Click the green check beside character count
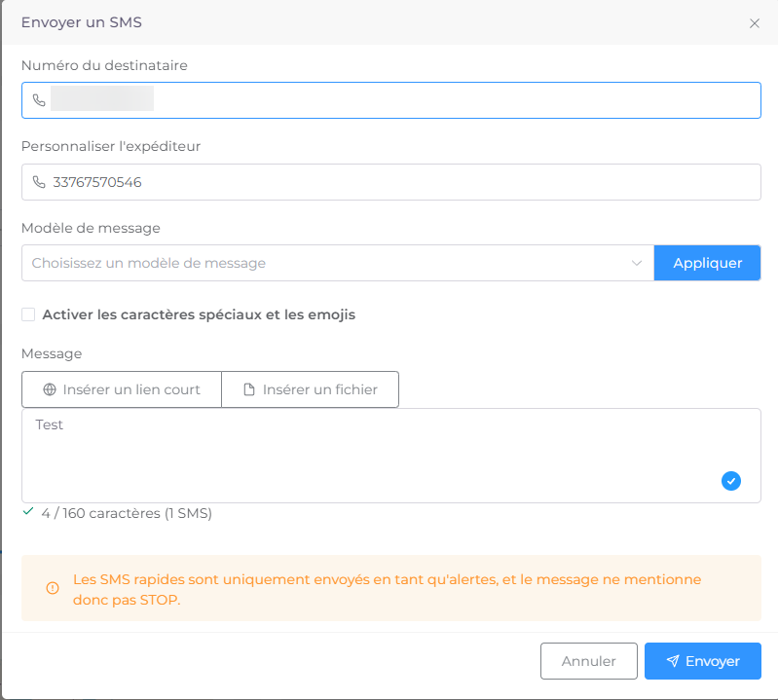 click(28, 511)
